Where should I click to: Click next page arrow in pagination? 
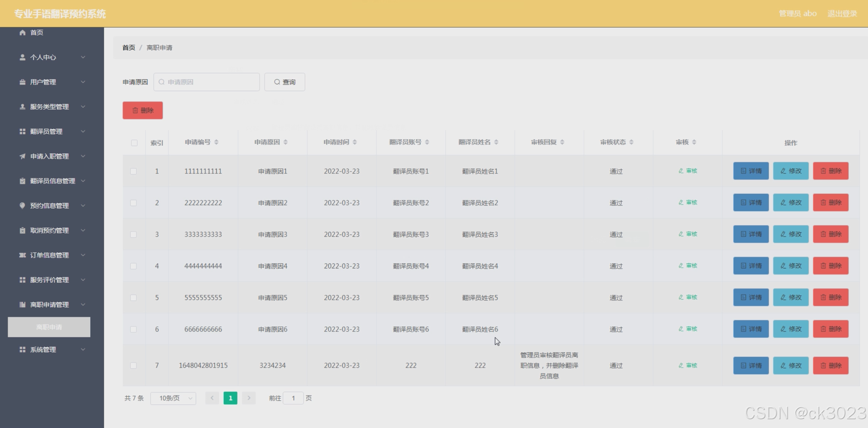[249, 398]
